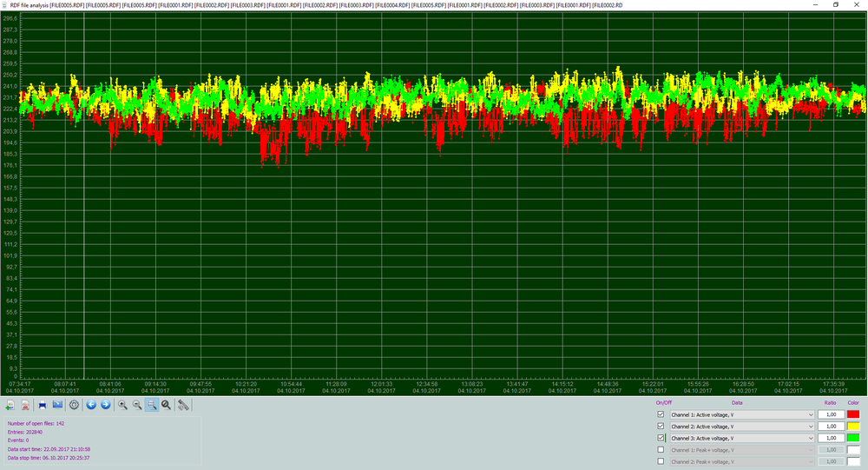Select white swatch of Channel 2 Peak+ row

coord(853,461)
